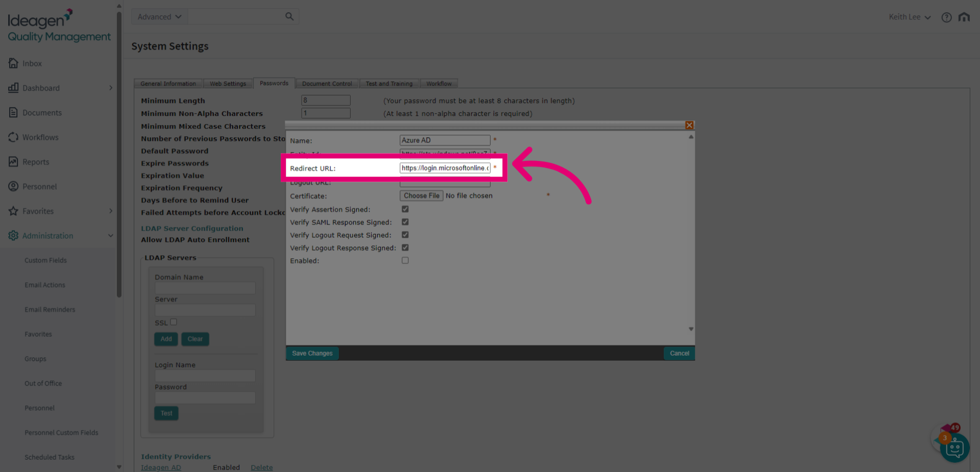Click Choose File for certificate
Viewport: 980px width, 472px height.
422,195
